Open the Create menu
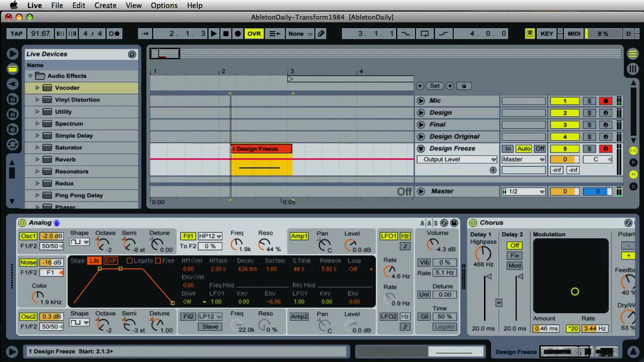Viewport: 644px width, 362px height. (x=106, y=6)
